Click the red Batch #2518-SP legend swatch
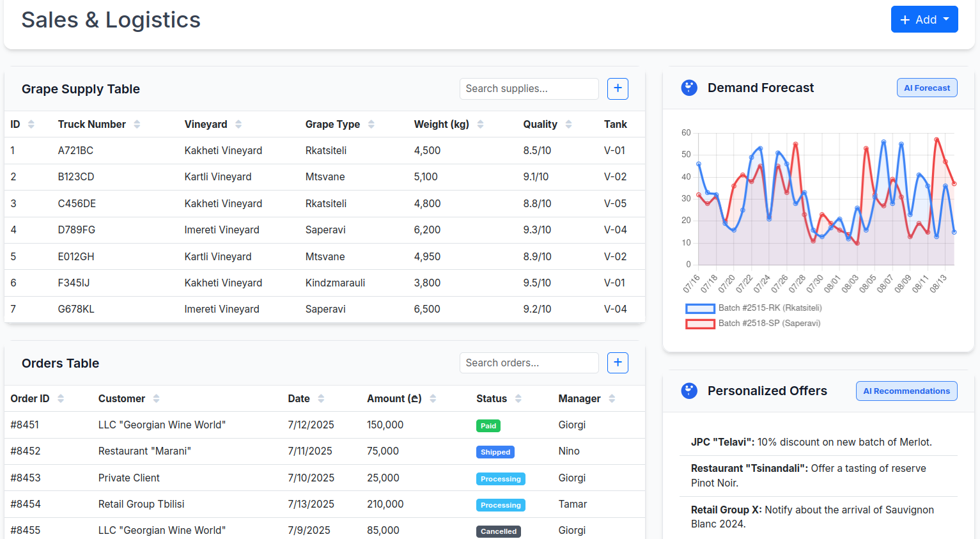Viewport: 980px width, 539px height. point(701,323)
